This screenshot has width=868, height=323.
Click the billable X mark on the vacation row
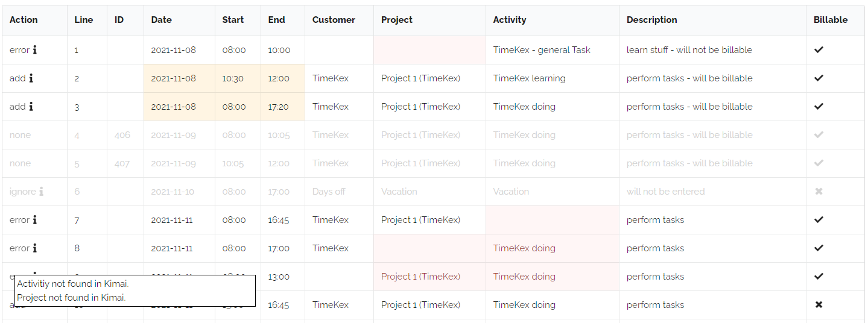[819, 192]
